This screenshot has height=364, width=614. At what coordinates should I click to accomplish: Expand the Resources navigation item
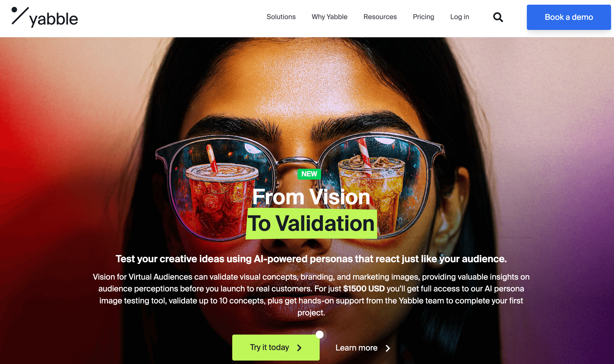coord(380,17)
